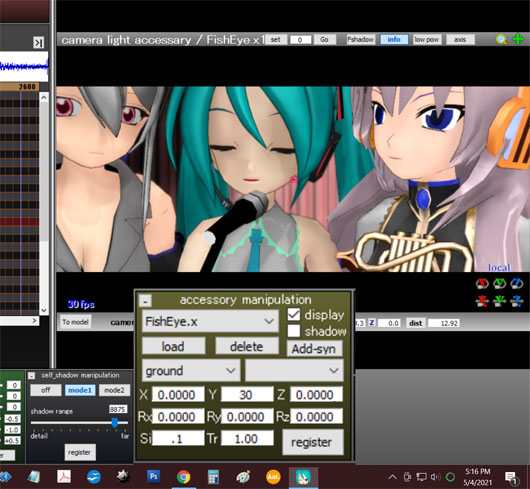Open the ground model dropdown
This screenshot has height=489, width=530.
point(191,371)
